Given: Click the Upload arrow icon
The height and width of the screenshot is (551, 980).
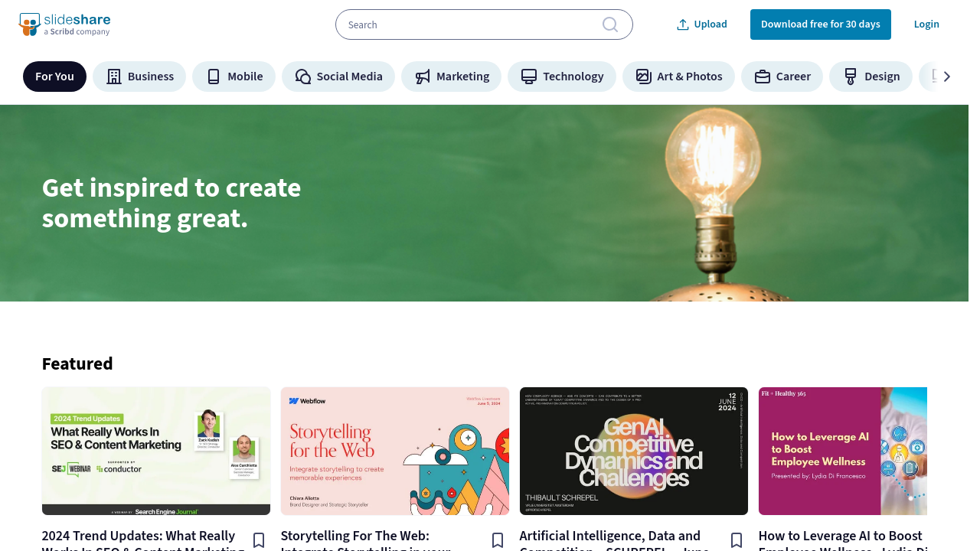Looking at the screenshot, I should [x=683, y=24].
